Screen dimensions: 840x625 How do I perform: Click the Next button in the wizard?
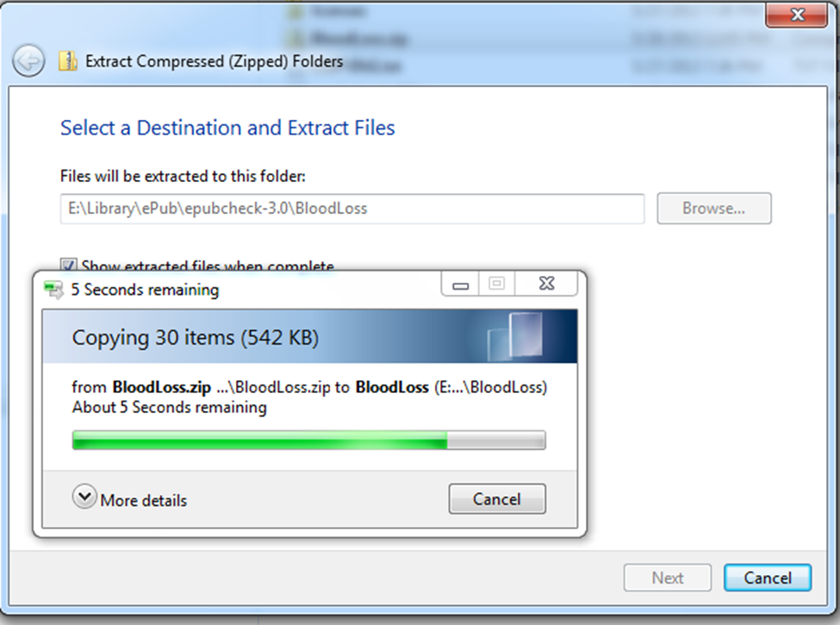[668, 578]
